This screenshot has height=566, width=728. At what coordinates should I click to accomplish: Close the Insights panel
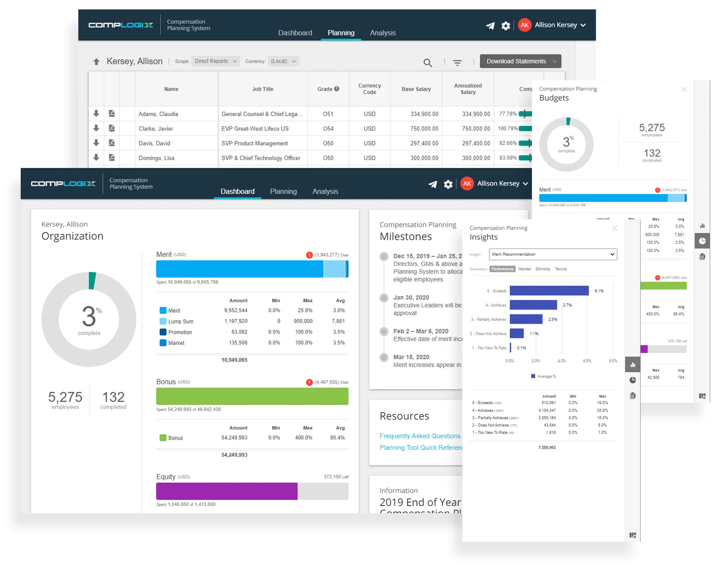pos(615,228)
